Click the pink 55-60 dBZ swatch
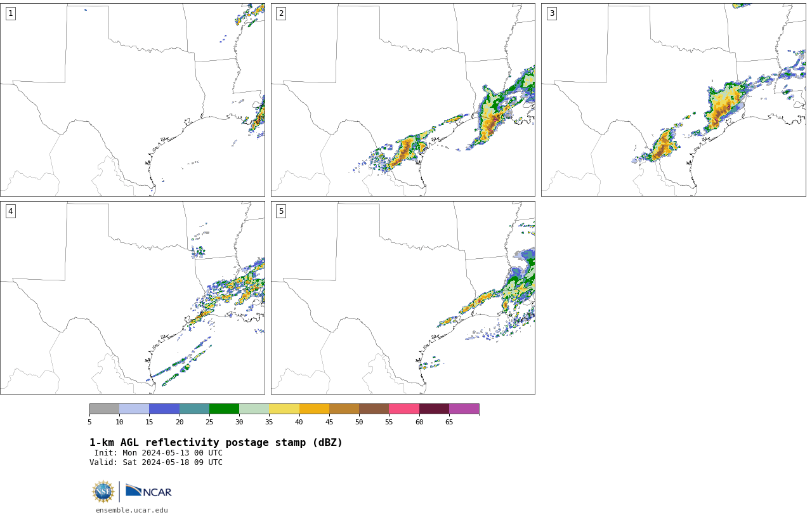Image resolution: width=812 pixels, height=517 pixels. (404, 409)
